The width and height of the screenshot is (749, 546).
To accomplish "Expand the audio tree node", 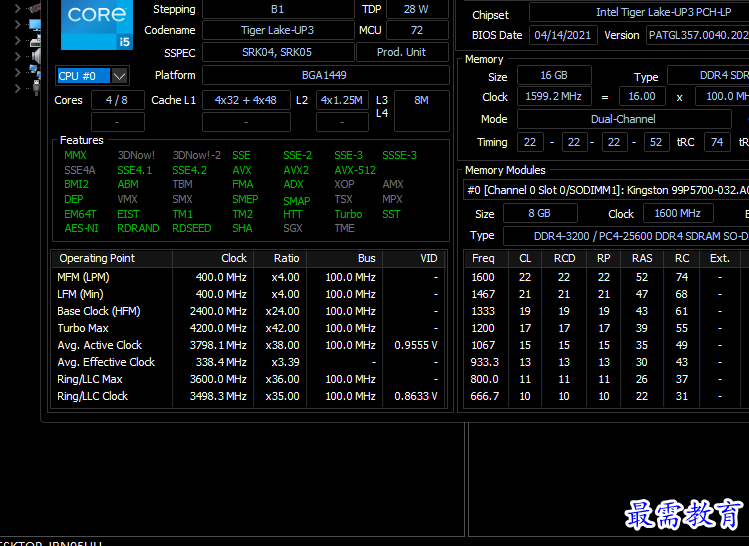I will (17, 56).
